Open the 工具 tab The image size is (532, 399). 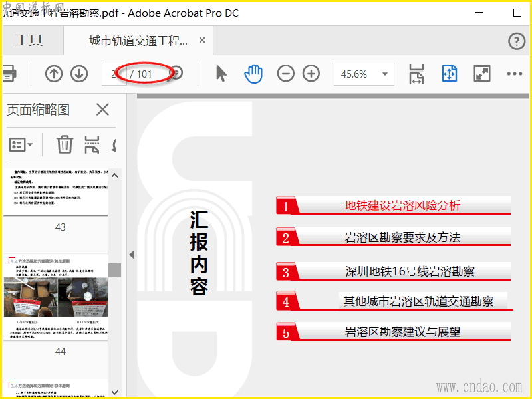pos(29,41)
